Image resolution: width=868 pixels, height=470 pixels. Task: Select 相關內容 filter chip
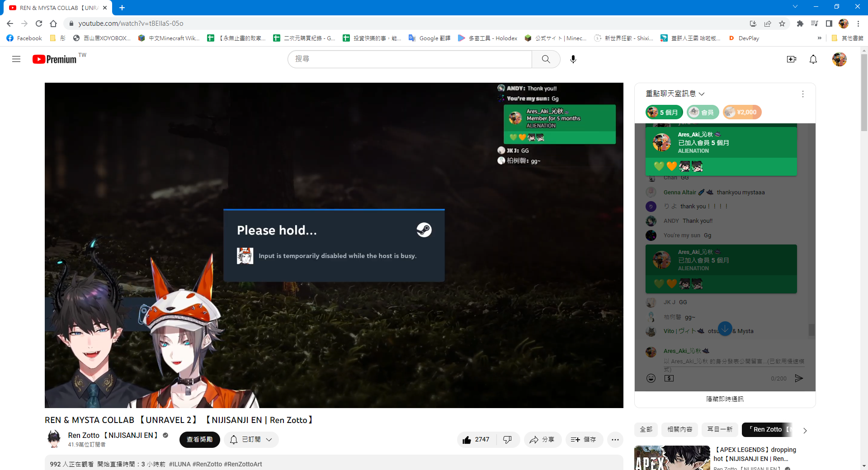pos(679,429)
